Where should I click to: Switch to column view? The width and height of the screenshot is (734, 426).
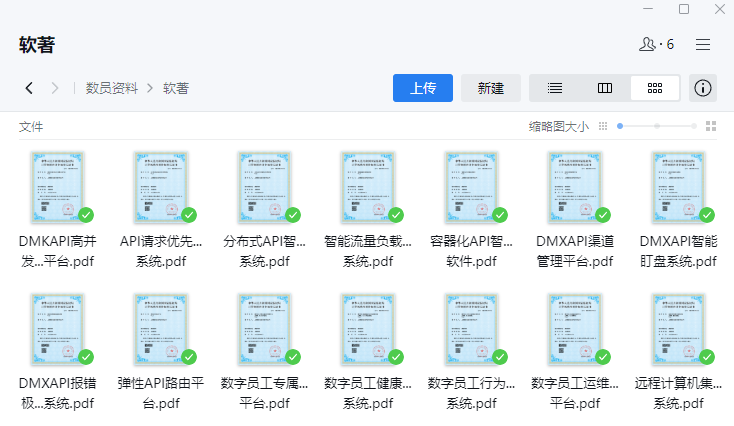tap(605, 88)
